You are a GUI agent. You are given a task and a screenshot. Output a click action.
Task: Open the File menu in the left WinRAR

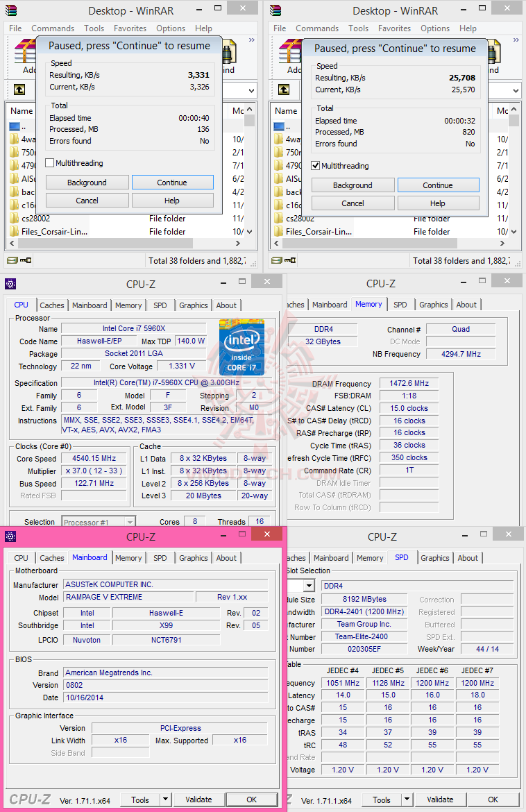pyautogui.click(x=15, y=28)
